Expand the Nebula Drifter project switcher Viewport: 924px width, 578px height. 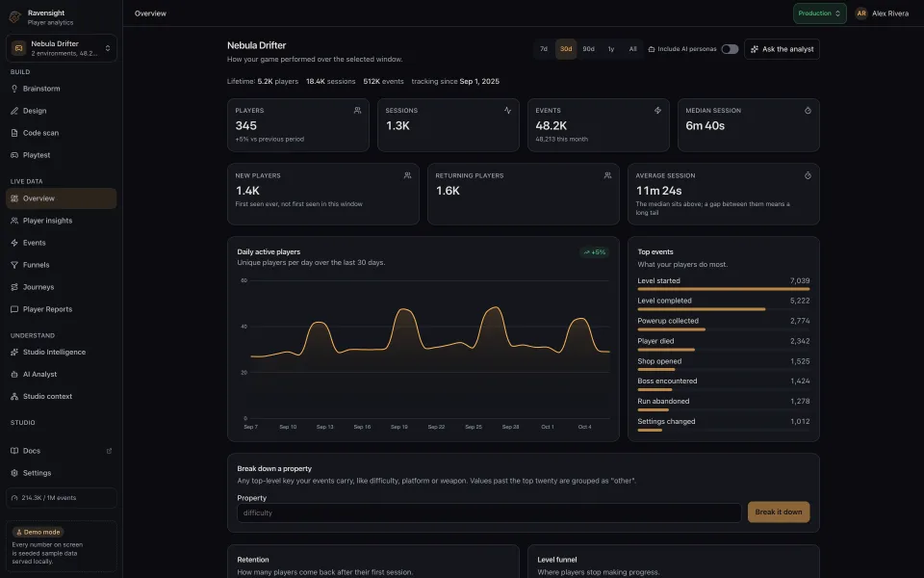click(62, 48)
